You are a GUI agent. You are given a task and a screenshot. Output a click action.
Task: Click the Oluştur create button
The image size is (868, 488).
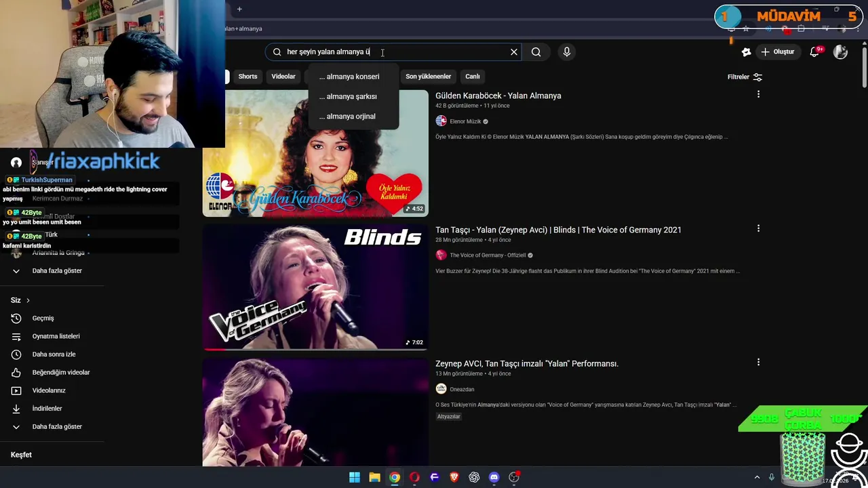(778, 52)
